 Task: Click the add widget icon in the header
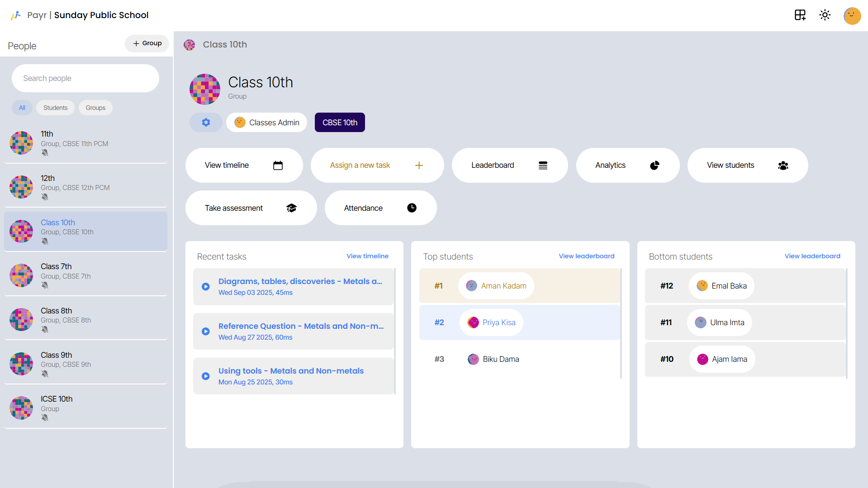click(800, 15)
